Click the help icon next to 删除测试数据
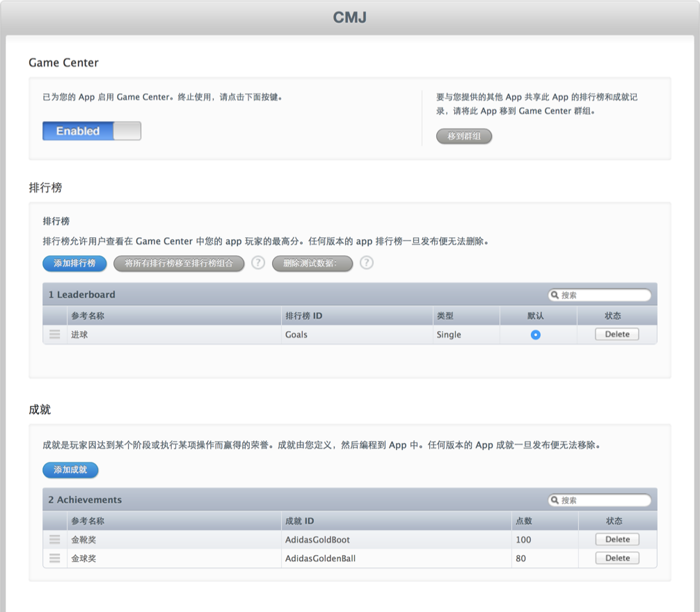The image size is (700, 612). pyautogui.click(x=367, y=264)
